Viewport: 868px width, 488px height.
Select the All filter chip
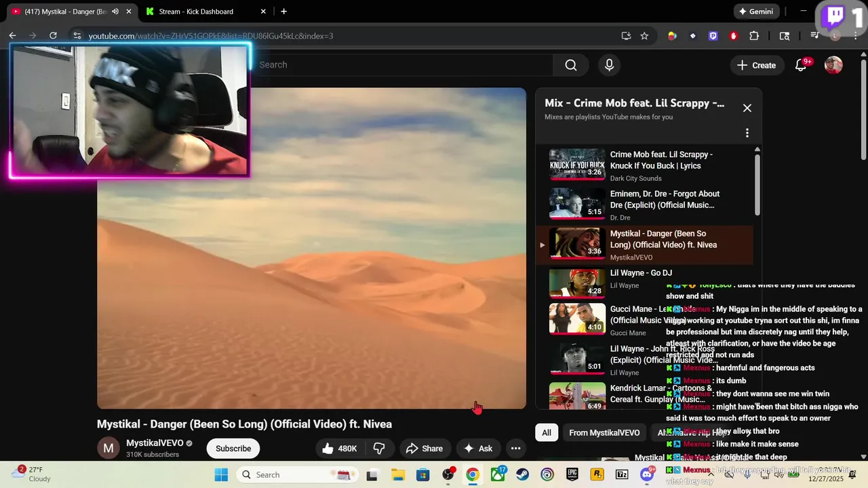[x=547, y=432]
